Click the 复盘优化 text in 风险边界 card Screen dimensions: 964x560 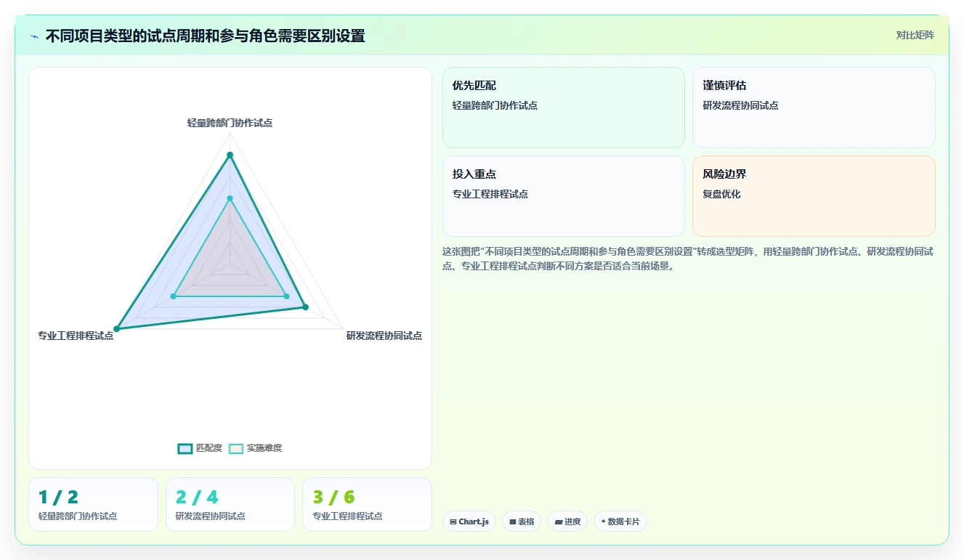721,194
